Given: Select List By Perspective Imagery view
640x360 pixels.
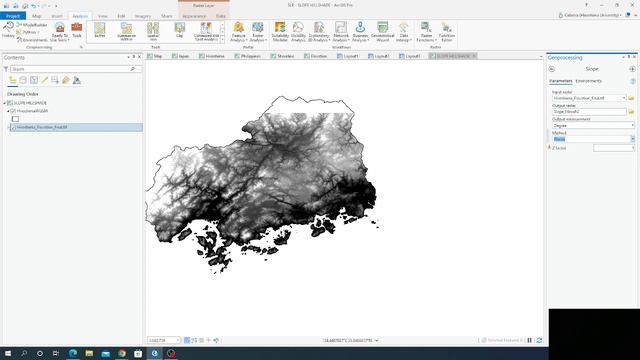Looking at the screenshot, I should tap(77, 80).
